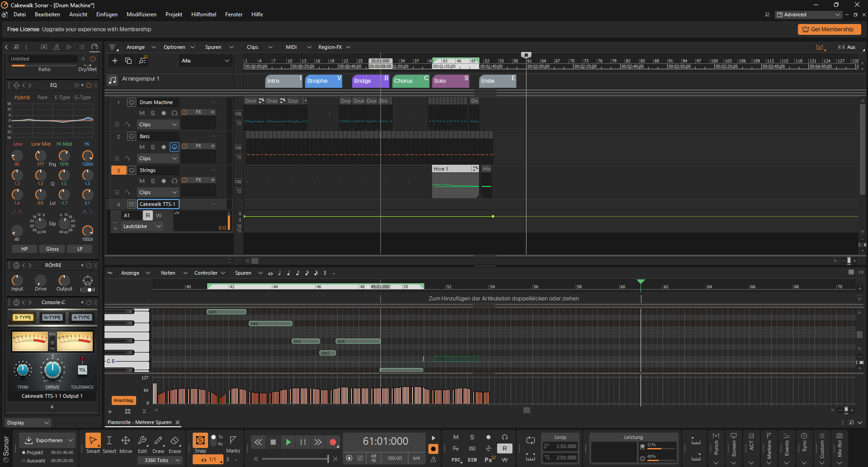Turn the Console-C DRIVE knob
Image resolution: width=868 pixels, height=467 pixels.
(52, 370)
